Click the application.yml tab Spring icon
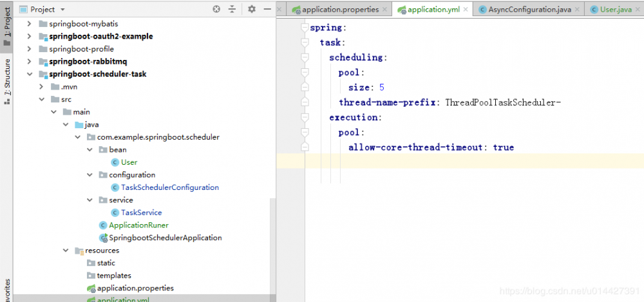Viewport: 644px width, 302px height. (x=401, y=10)
